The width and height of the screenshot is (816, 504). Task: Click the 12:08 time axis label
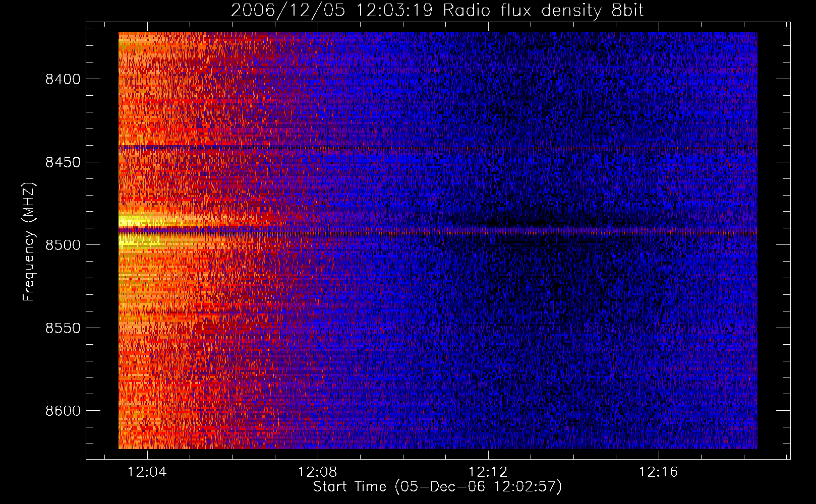click(318, 472)
